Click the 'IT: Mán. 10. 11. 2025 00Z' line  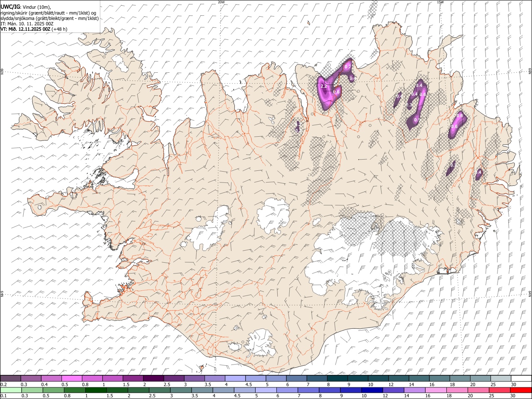pos(27,24)
